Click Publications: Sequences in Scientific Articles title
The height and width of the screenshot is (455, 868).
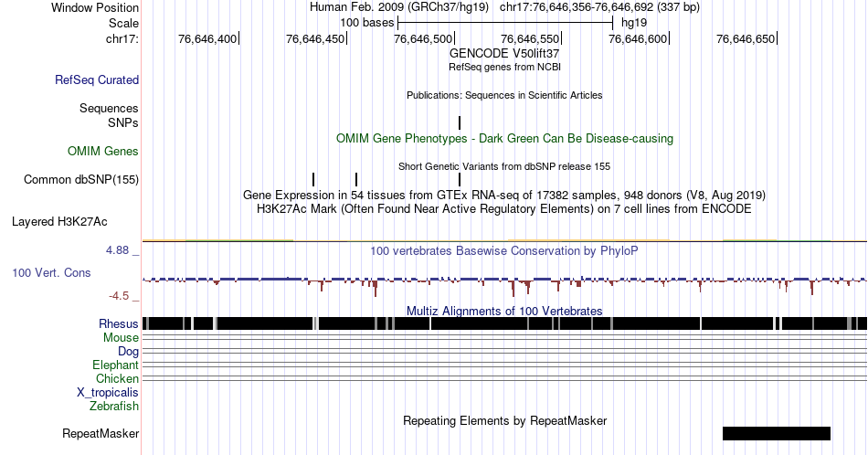[x=504, y=95]
